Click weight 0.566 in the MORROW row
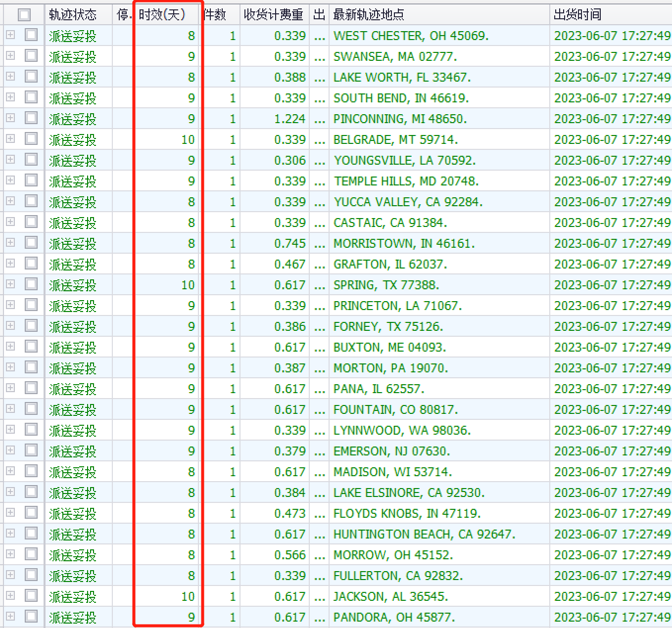 [x=290, y=555]
